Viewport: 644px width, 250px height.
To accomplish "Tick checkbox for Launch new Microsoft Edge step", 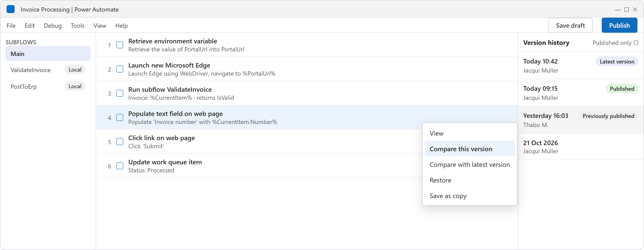I will click(x=120, y=69).
